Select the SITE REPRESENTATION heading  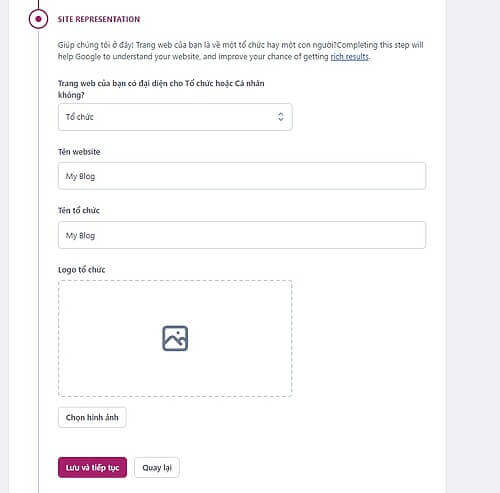point(99,19)
